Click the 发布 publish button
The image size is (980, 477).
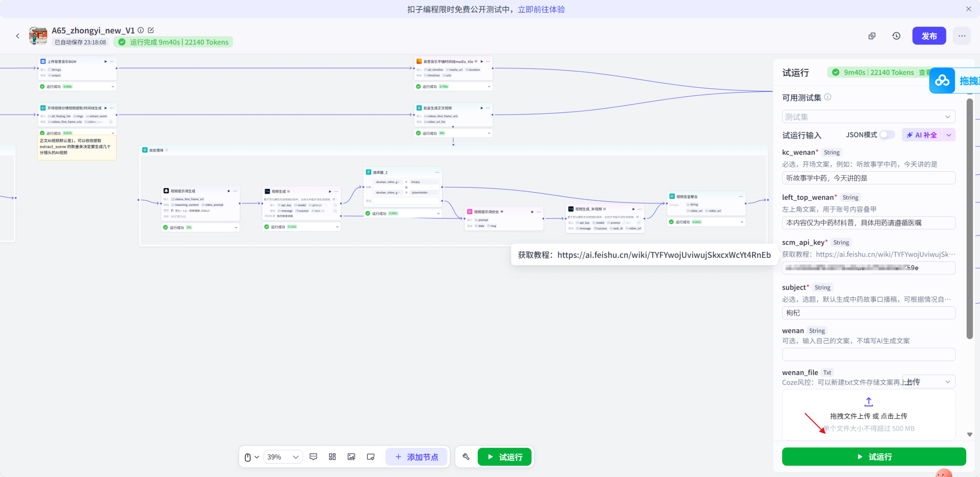pos(929,36)
